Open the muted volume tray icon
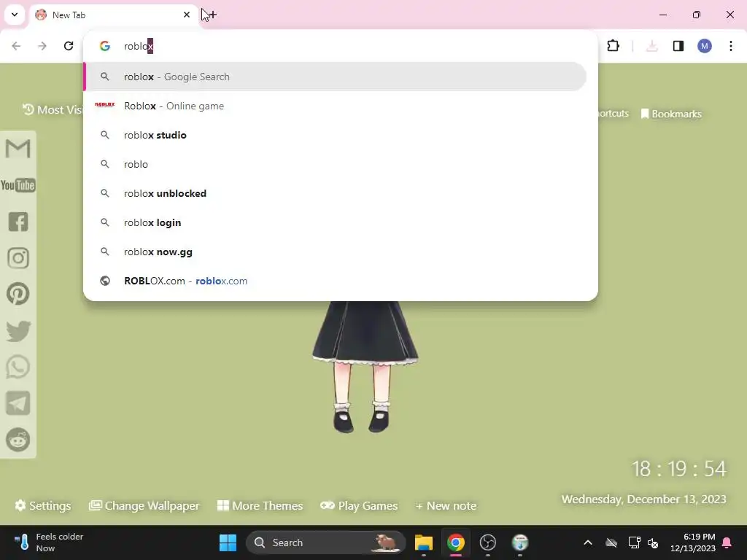Viewport: 747px width, 560px height. point(653,542)
